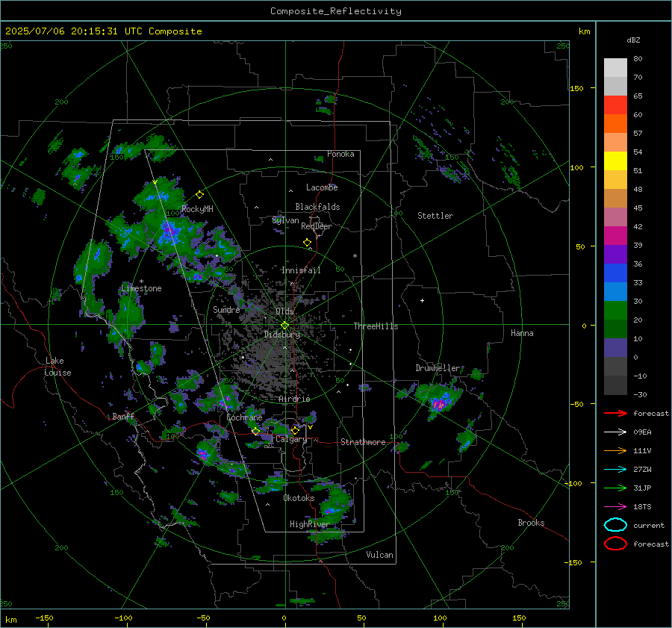Click the Lacombe town label
Viewport: 672px width, 628px height.
click(322, 187)
